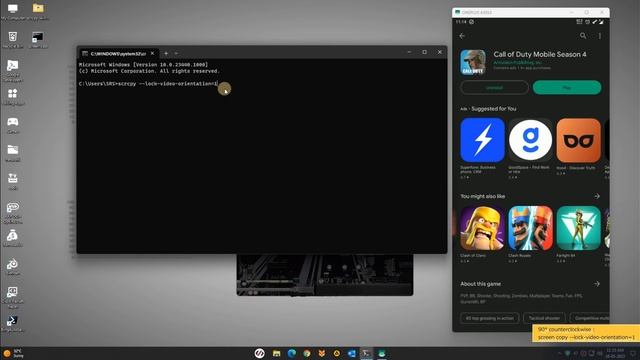This screenshot has width=640, height=360.
Task: Tap the Clash Royale app card
Action: pyautogui.click(x=530, y=233)
